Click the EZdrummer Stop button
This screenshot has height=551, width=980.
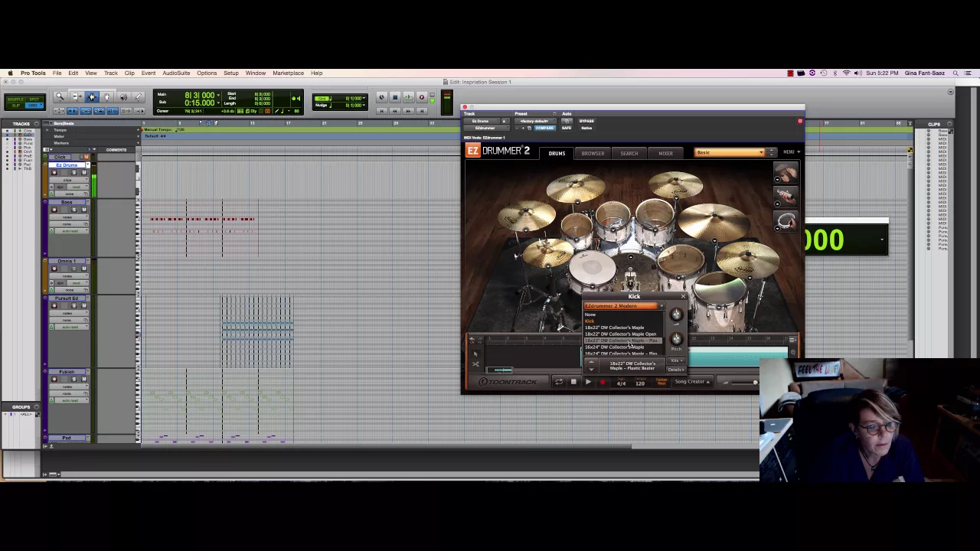[x=573, y=382]
